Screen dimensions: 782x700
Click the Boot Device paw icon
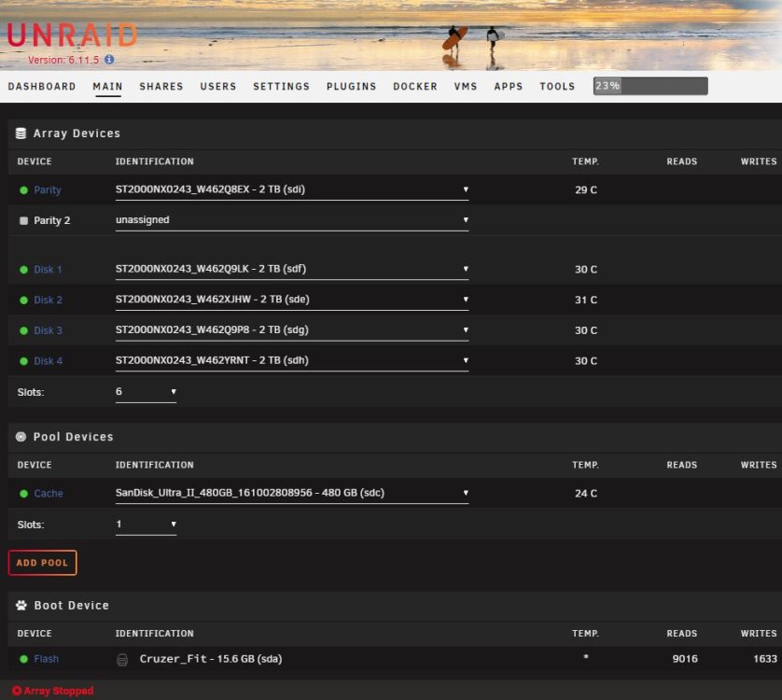[x=21, y=605]
